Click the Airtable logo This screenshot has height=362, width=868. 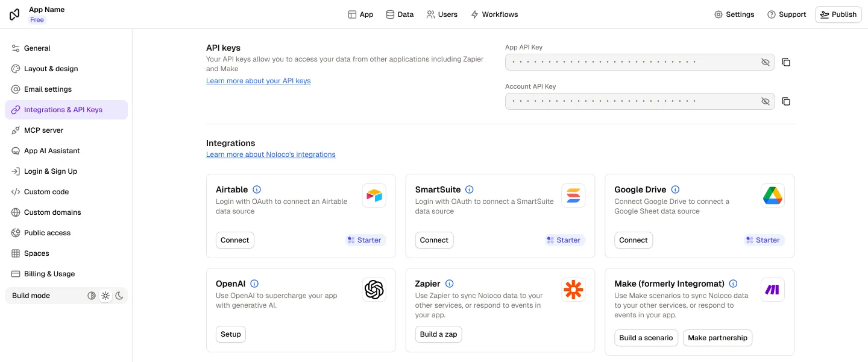tap(374, 195)
